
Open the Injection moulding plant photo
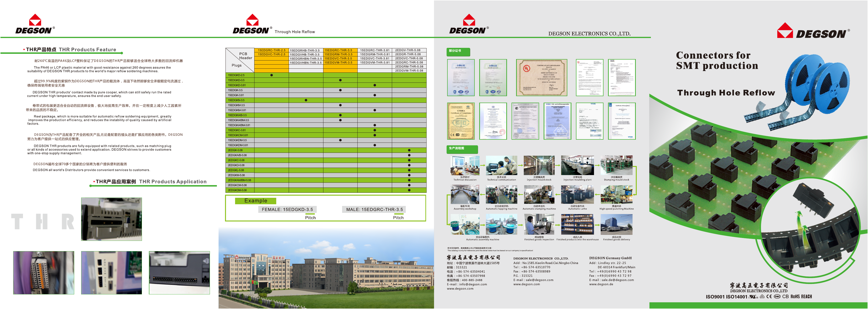pyautogui.click(x=577, y=165)
